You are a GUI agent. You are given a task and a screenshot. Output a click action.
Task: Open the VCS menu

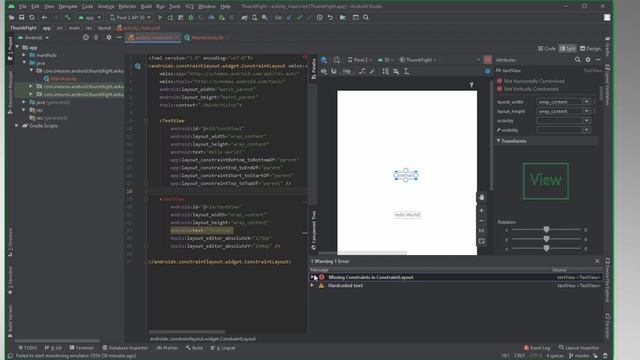pyautogui.click(x=189, y=7)
